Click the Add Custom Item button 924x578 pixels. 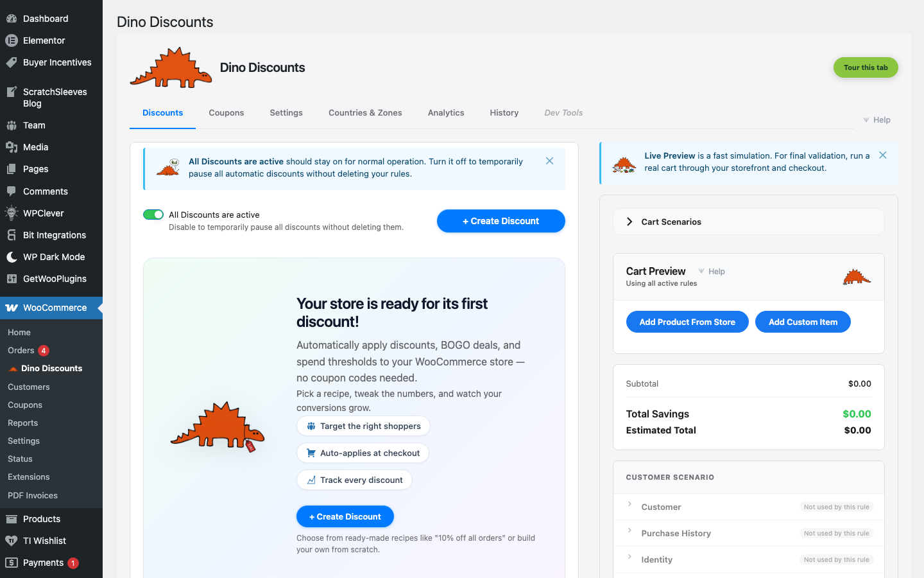[803, 322]
